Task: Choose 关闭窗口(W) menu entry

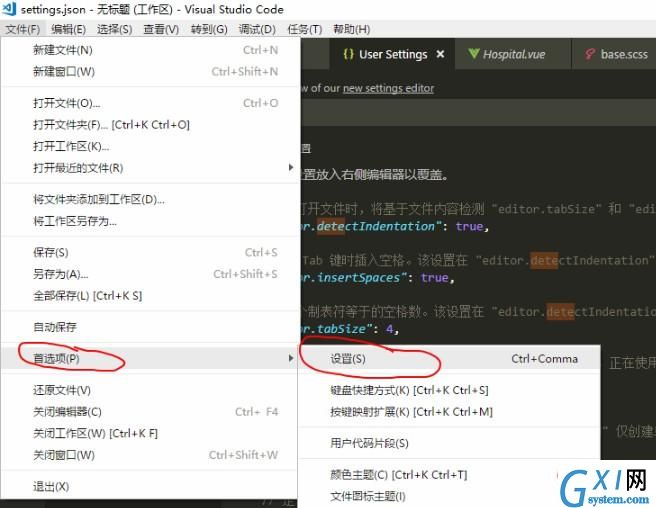Action: [150, 455]
